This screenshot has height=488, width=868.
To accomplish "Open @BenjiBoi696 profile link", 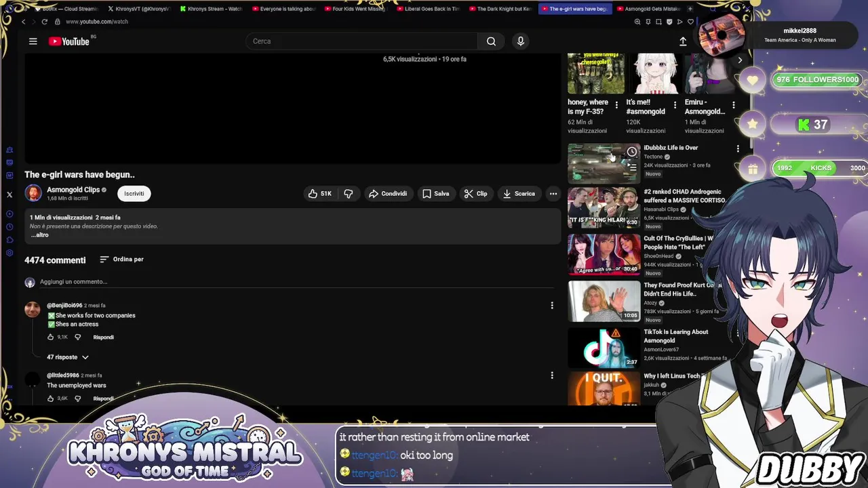I will click(64, 306).
